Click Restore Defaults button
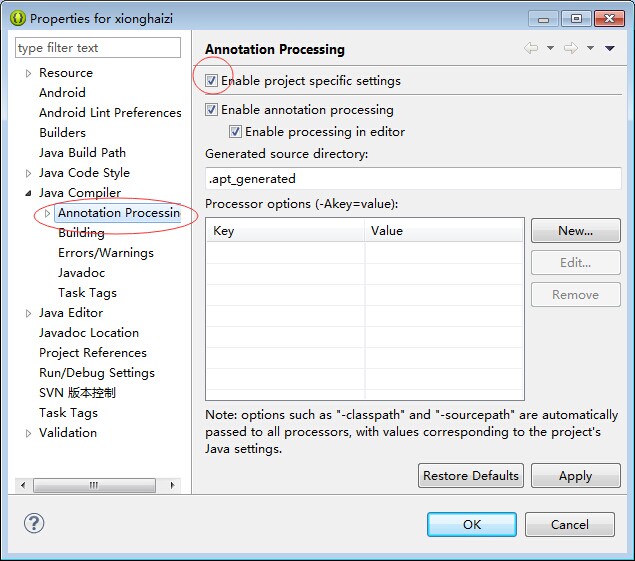635x561 pixels. [x=471, y=476]
